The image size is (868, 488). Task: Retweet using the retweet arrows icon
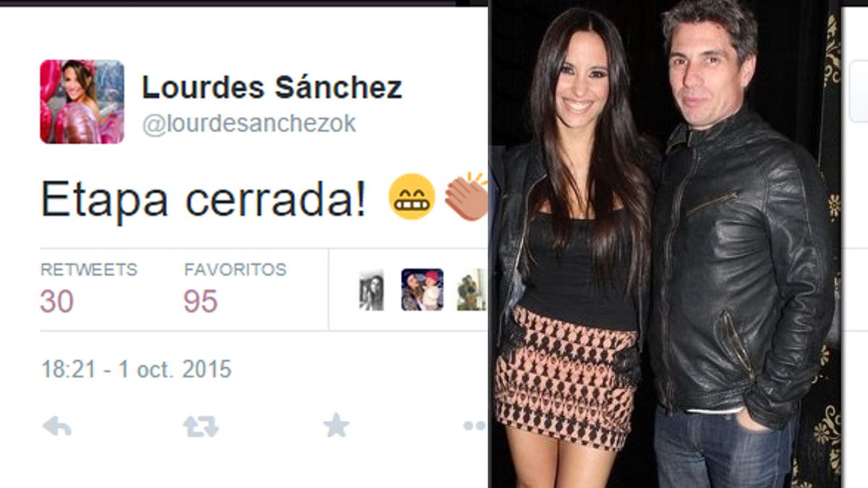click(200, 427)
